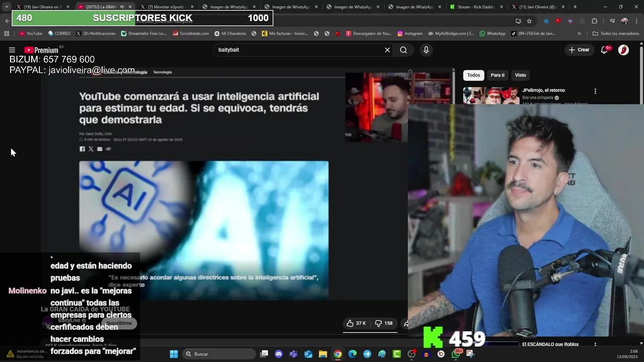Open Task View on taskbar

click(264, 354)
